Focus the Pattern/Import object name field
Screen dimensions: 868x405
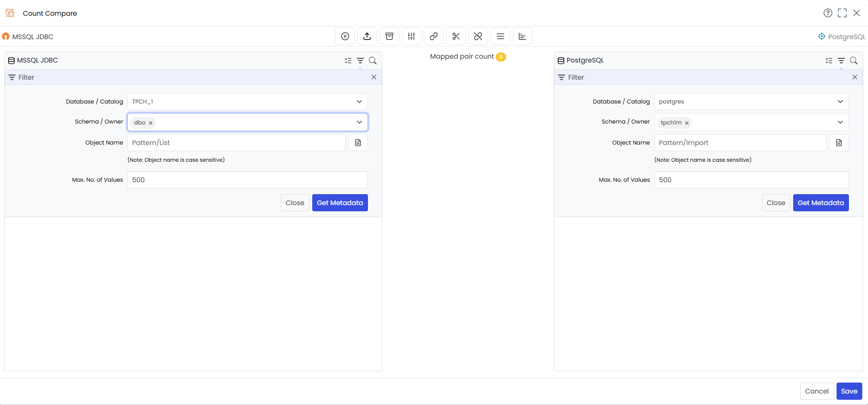tap(740, 143)
